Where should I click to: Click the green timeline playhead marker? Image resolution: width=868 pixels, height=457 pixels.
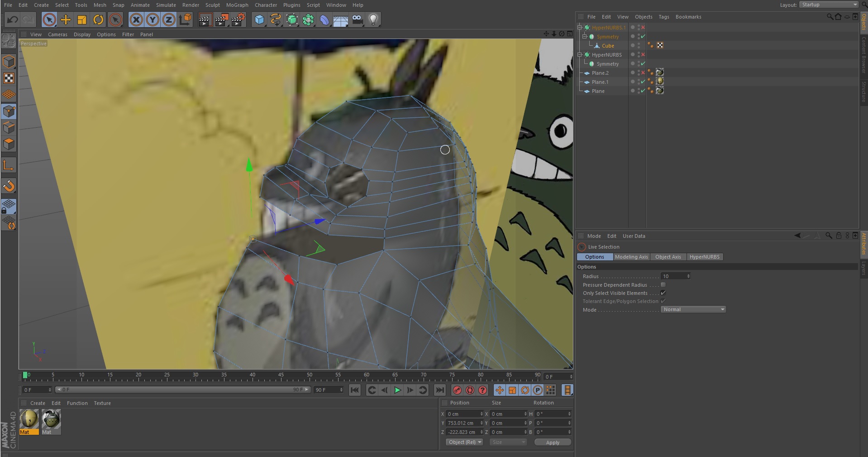[x=25, y=375]
